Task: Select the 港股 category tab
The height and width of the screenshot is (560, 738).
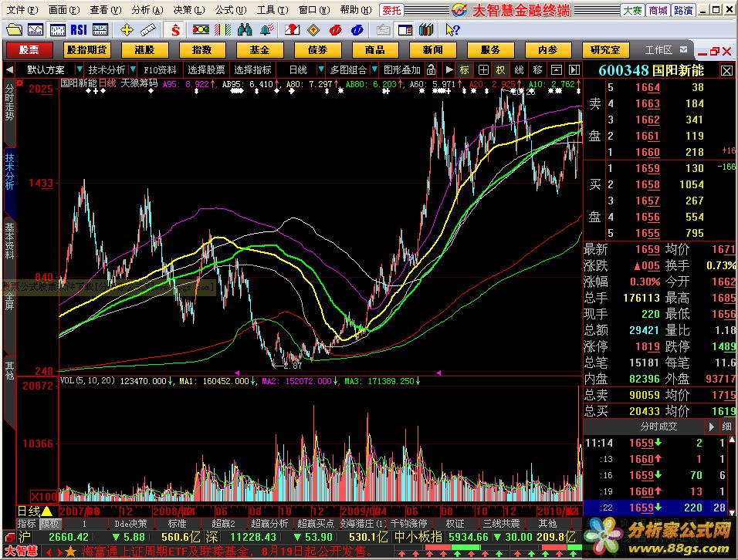Action: click(x=144, y=50)
